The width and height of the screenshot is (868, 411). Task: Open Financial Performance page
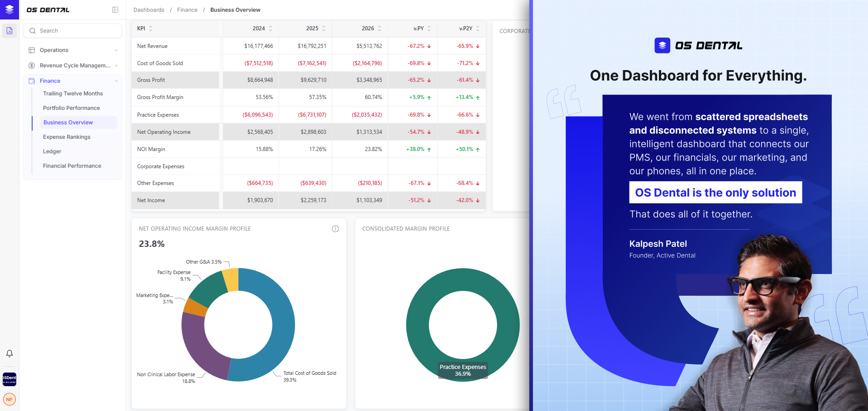72,166
